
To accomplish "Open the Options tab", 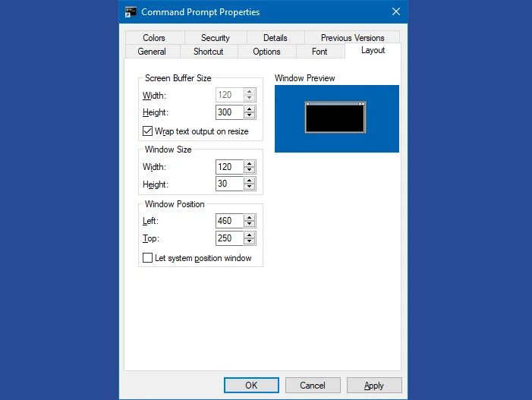I will [266, 52].
